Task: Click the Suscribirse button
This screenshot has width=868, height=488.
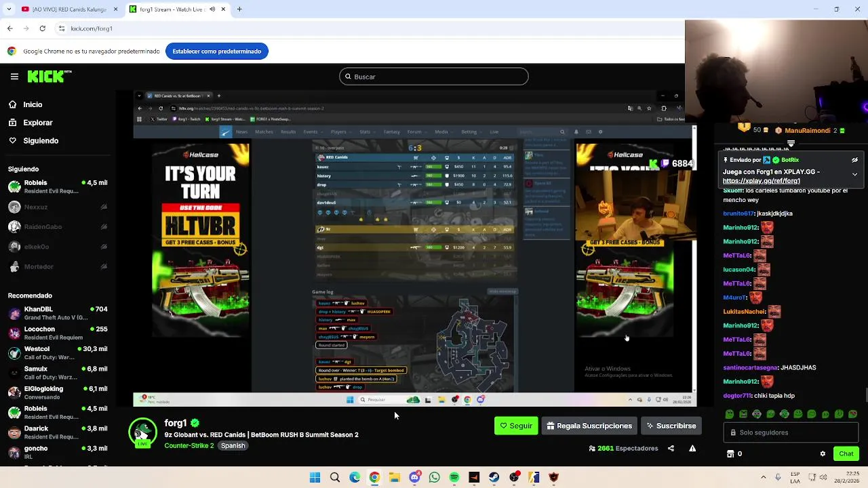Action: (x=671, y=426)
